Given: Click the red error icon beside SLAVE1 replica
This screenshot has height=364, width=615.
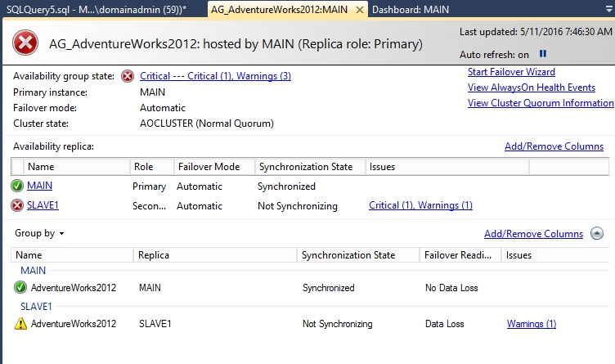Looking at the screenshot, I should pos(17,205).
